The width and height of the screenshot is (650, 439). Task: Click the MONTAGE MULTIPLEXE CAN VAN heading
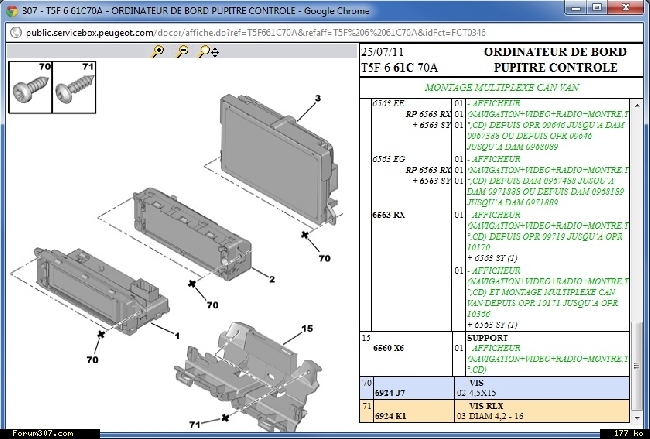[x=502, y=87]
